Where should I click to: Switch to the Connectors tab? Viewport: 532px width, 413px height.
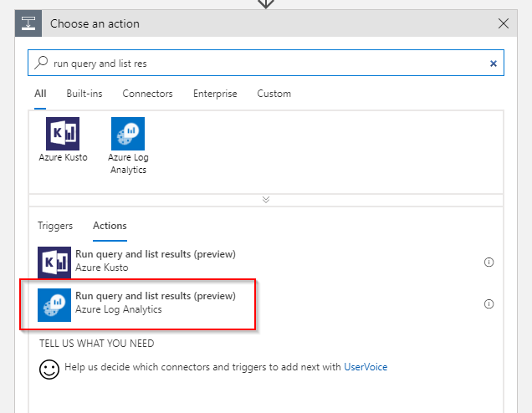click(147, 94)
